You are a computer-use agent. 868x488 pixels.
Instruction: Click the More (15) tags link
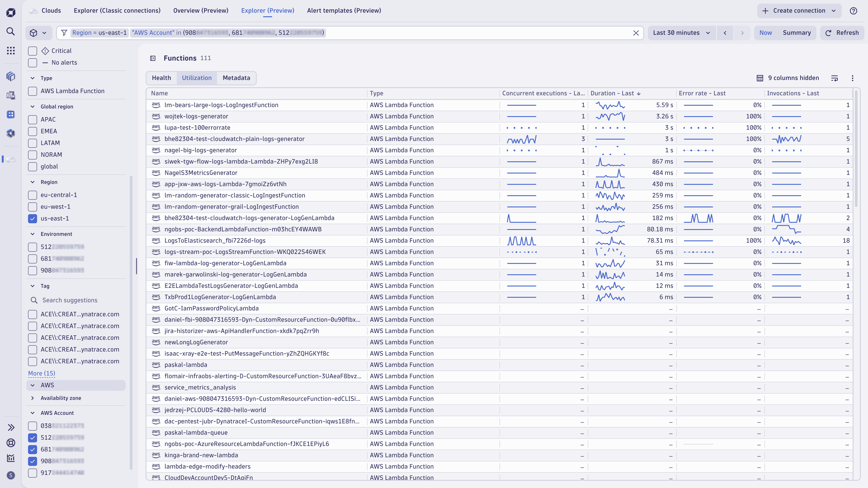pyautogui.click(x=41, y=373)
